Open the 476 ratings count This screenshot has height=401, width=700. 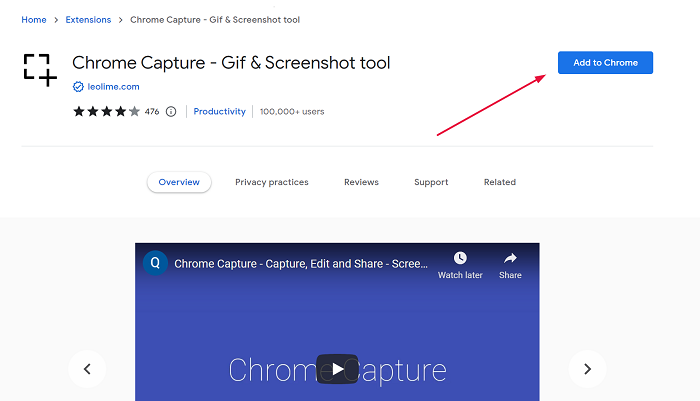(x=152, y=112)
